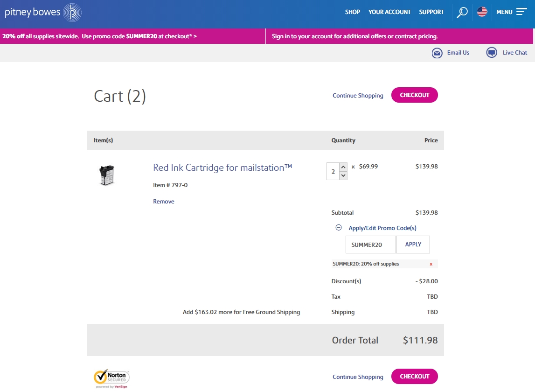The image size is (535, 392).
Task: Go to the SUPPORT menu item
Action: point(431,12)
